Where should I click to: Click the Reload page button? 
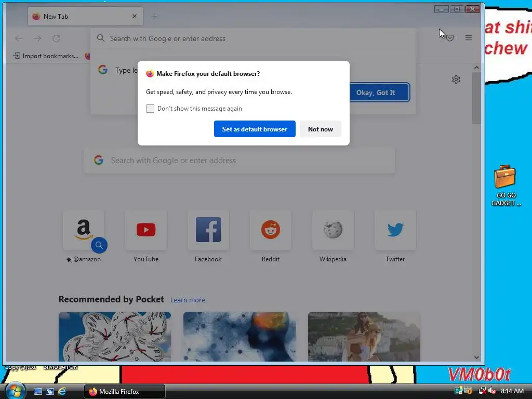click(56, 38)
